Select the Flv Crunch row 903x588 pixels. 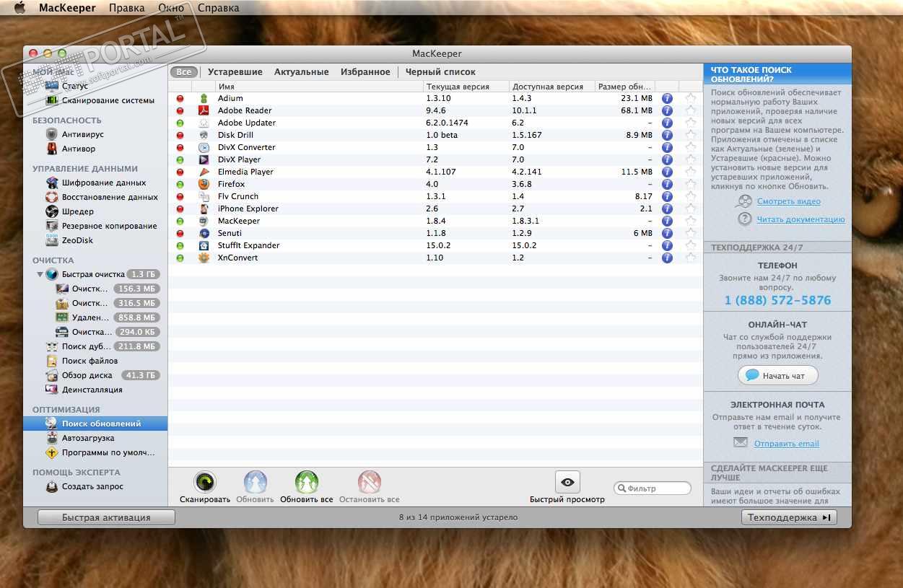(435, 196)
